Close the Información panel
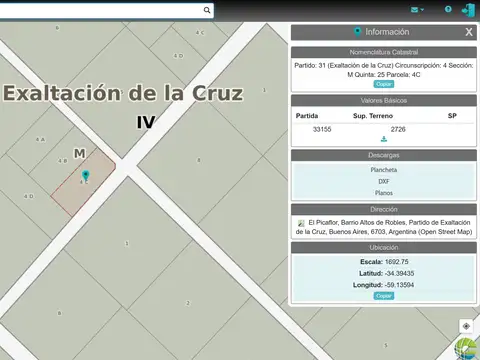Screen dimensions: 480x360 [469, 32]
